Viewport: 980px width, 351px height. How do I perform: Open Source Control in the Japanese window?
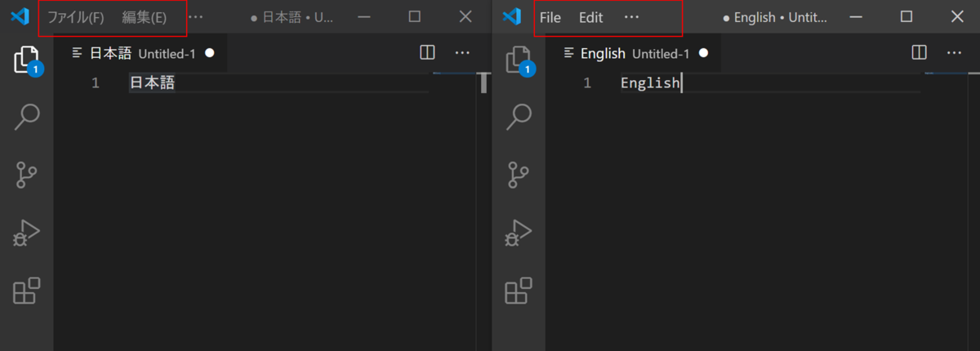tap(27, 175)
